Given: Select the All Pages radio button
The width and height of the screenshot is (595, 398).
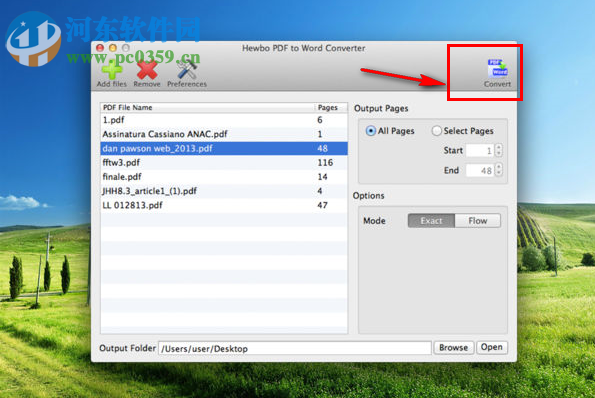Looking at the screenshot, I should click(370, 131).
